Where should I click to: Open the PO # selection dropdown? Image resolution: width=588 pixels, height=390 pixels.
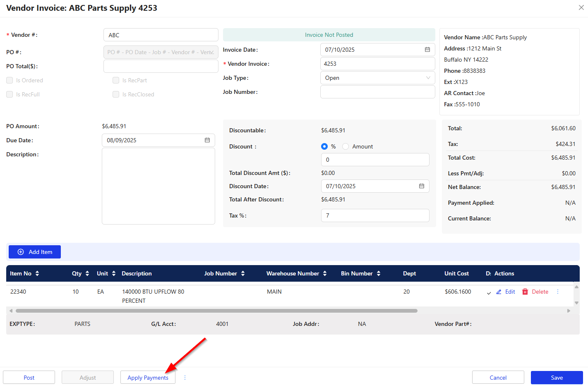pos(161,52)
